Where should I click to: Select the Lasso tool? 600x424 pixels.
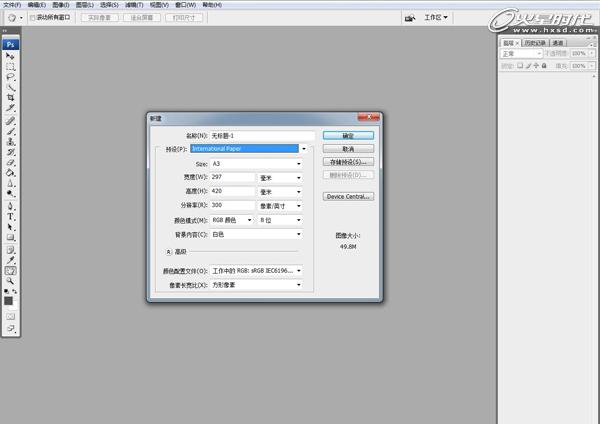(10, 77)
